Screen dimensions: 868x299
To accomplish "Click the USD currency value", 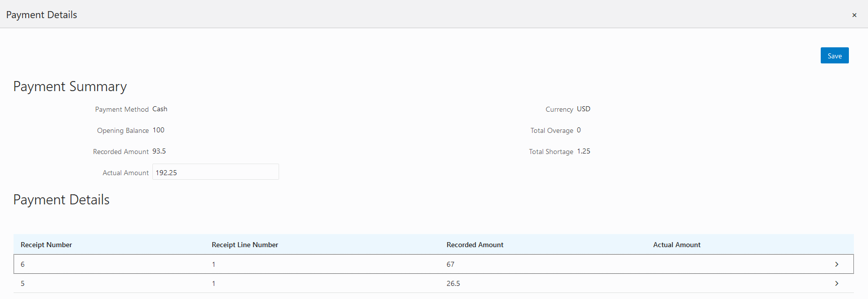I will point(583,109).
